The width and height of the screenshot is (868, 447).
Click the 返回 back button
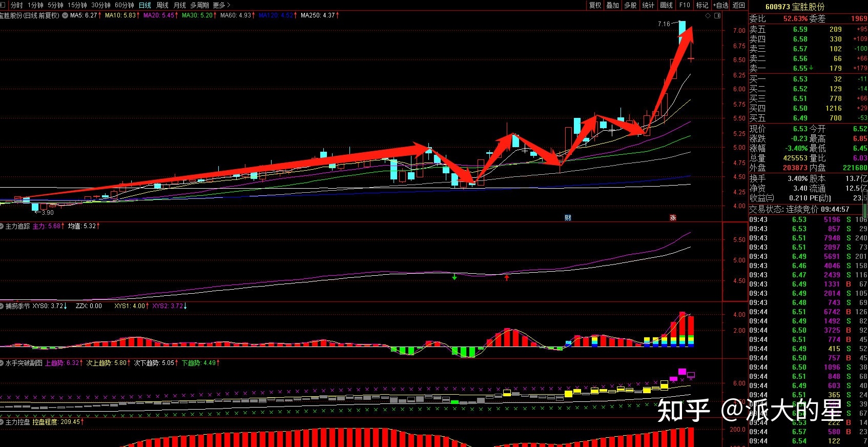(739, 5)
